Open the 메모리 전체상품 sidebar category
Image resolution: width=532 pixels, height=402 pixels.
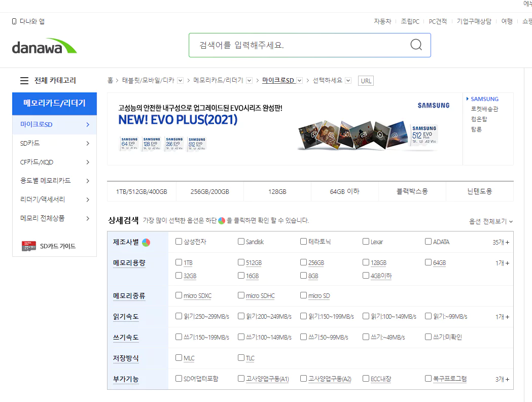55,218
